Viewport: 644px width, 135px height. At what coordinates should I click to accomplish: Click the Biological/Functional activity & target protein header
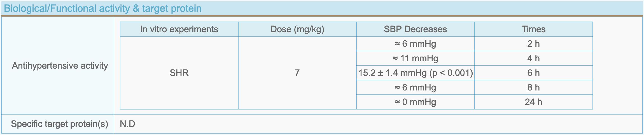pyautogui.click(x=103, y=8)
